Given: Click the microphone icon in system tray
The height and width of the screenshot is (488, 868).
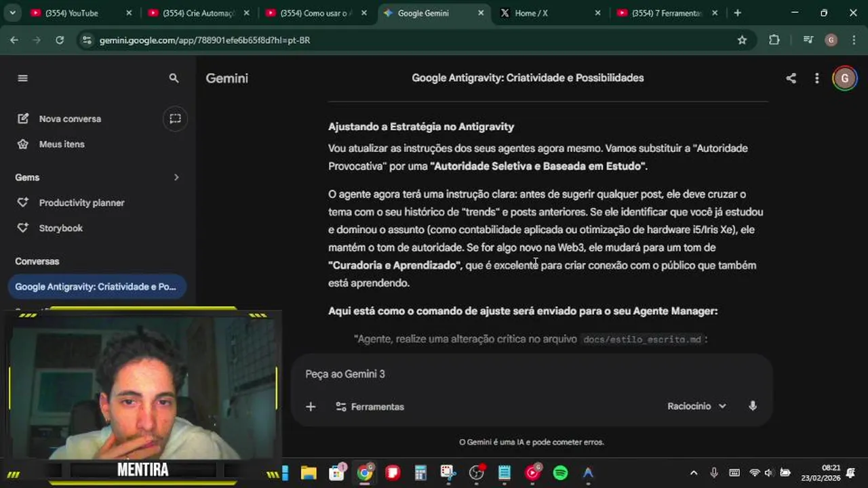Looking at the screenshot, I should (713, 473).
